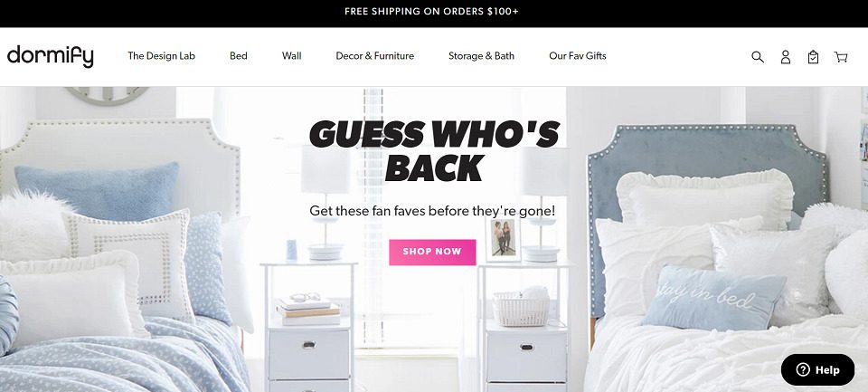The image size is (868, 392).
Task: Click the Guess Who's Back headline
Action: [x=434, y=151]
